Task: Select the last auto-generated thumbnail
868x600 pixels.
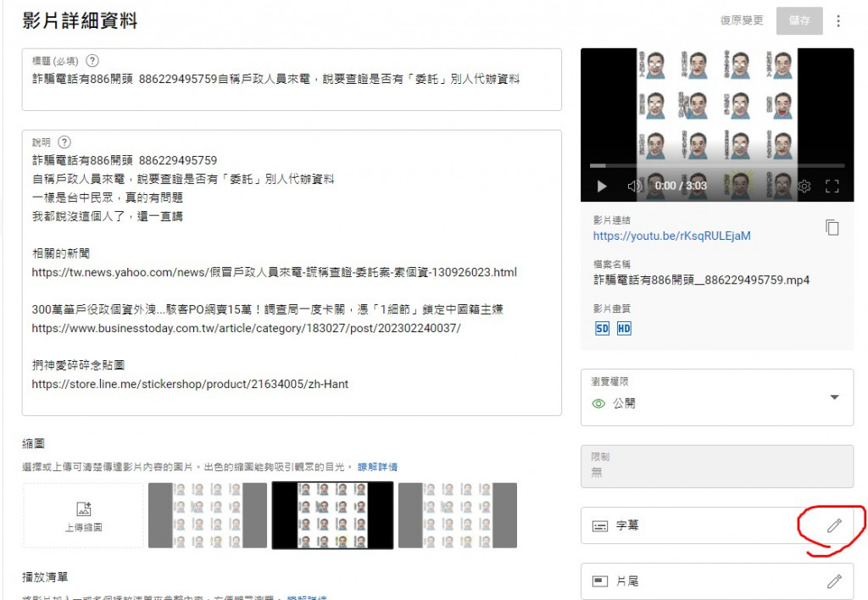Action: pos(457,515)
